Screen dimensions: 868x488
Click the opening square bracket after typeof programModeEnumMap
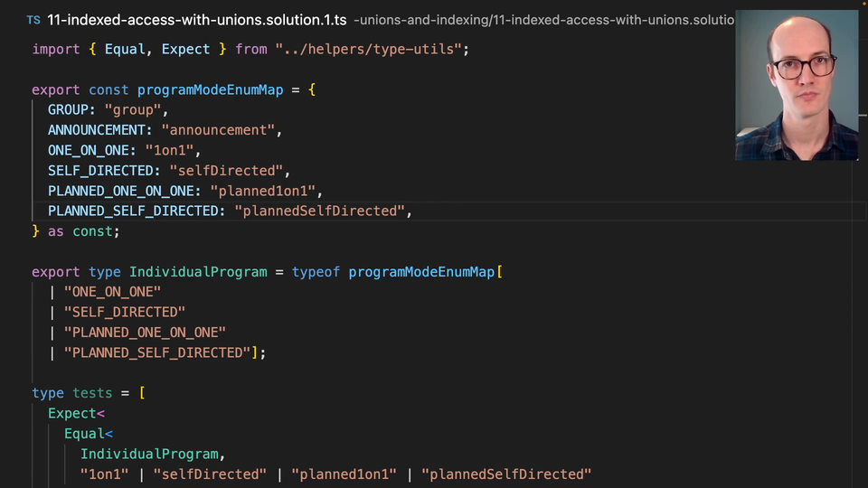[499, 271]
